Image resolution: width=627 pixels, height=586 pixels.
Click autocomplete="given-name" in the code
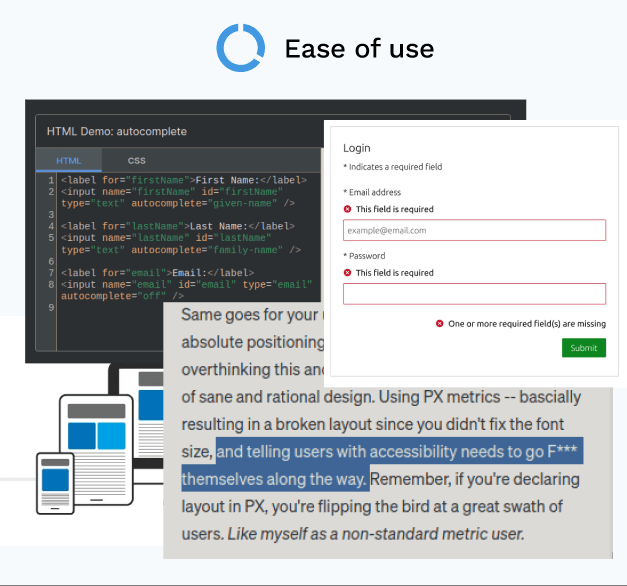coord(204,203)
